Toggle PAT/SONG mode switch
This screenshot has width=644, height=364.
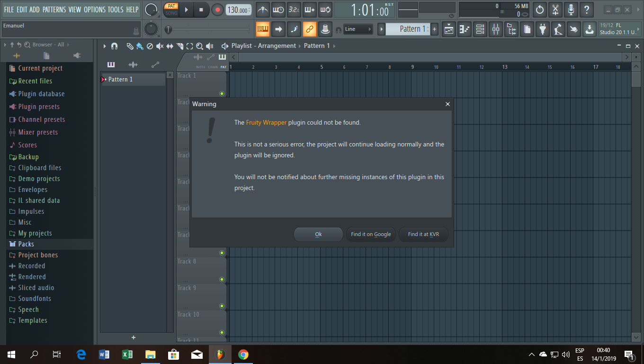point(171,9)
